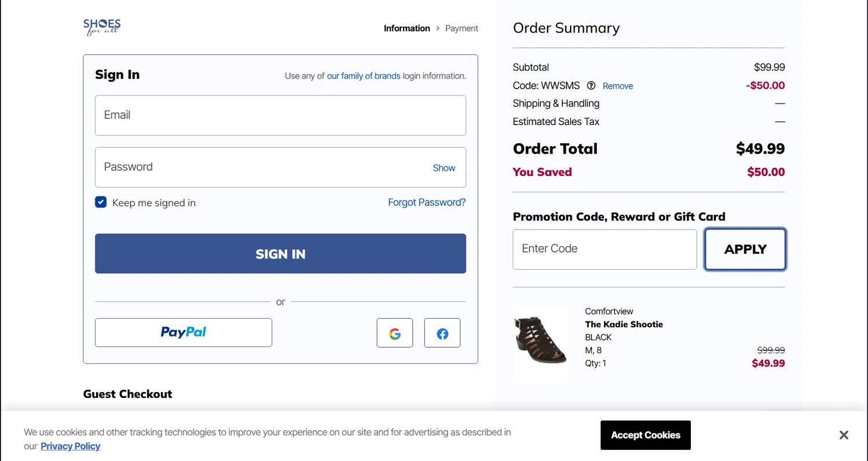Image resolution: width=868 pixels, height=461 pixels.
Task: Click the help icon beside code WWSMS
Action: coord(591,86)
